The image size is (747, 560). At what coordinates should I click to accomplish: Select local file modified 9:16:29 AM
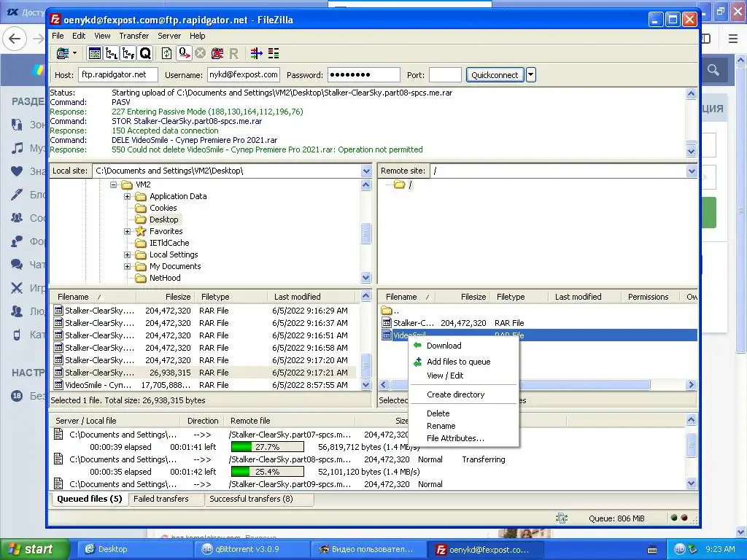click(203, 311)
